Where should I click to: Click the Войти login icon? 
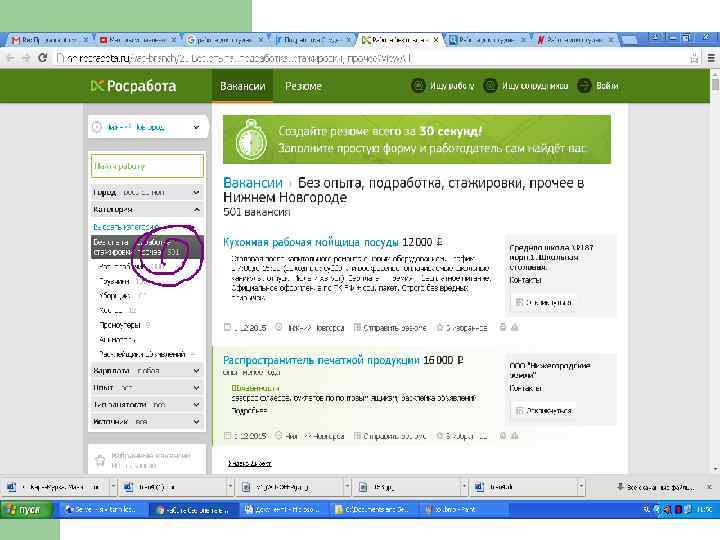pyautogui.click(x=584, y=85)
